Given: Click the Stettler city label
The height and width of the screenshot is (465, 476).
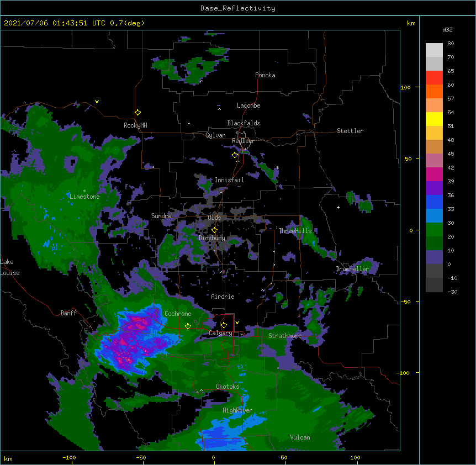Looking at the screenshot, I should pos(350,131).
